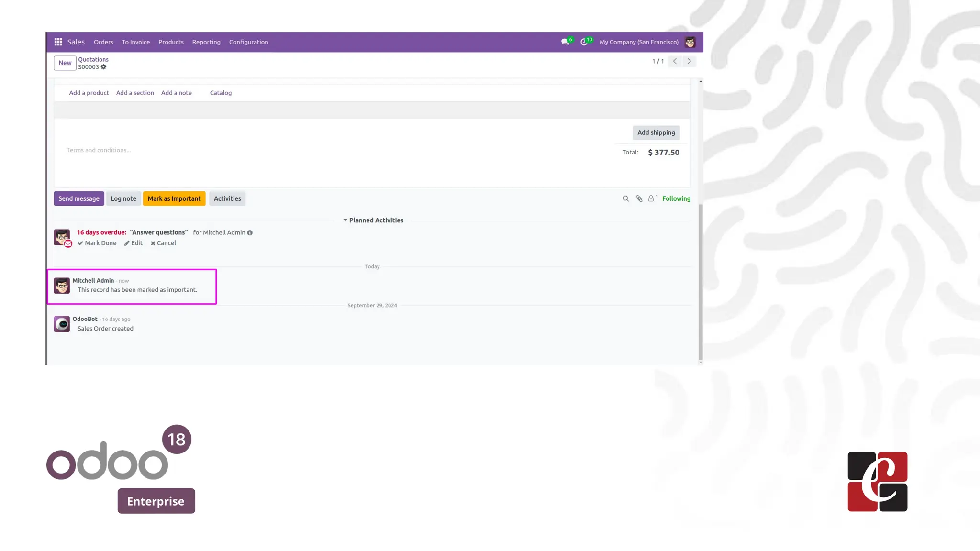Click the 'Sales Order created' message
The width and height of the screenshot is (980, 551).
pos(106,329)
